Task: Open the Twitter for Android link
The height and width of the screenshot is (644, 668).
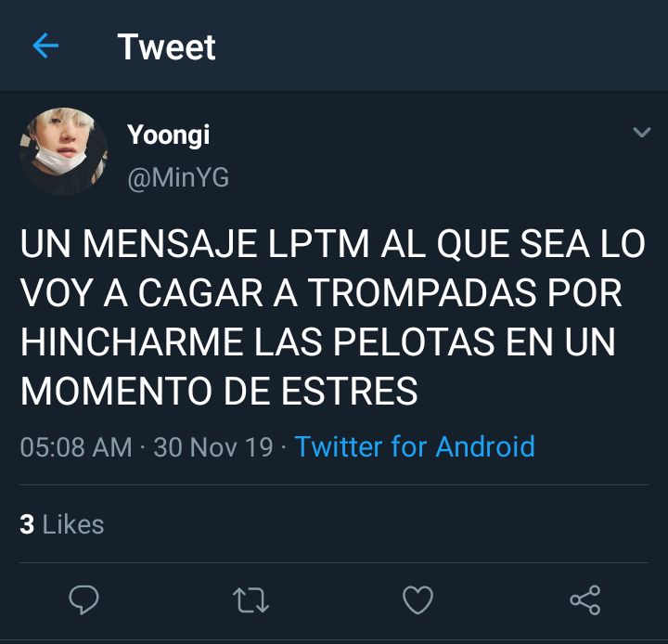Action: pyautogui.click(x=415, y=446)
